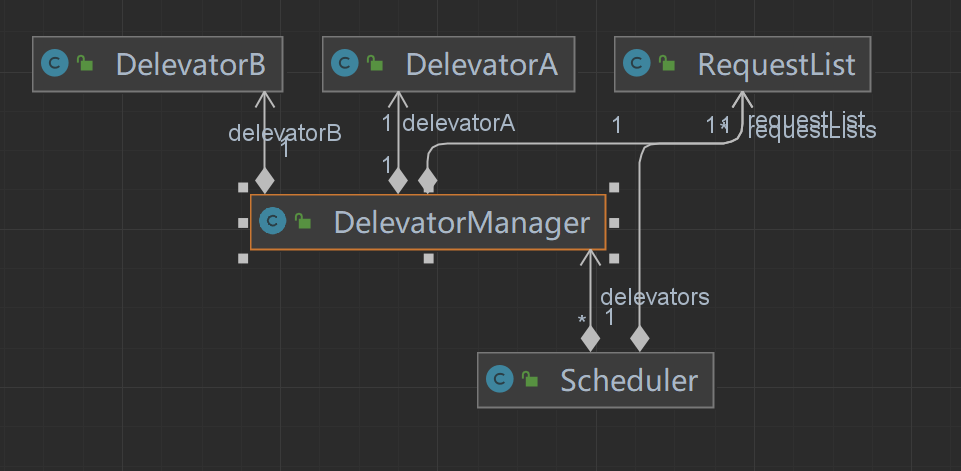The width and height of the screenshot is (961, 471).
Task: Select the DelevatorA class name
Action: pos(481,65)
